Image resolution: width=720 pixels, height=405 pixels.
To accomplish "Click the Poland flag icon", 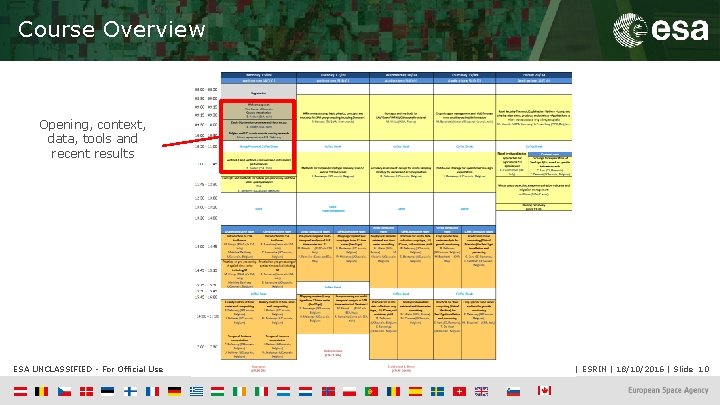I will (x=349, y=392).
